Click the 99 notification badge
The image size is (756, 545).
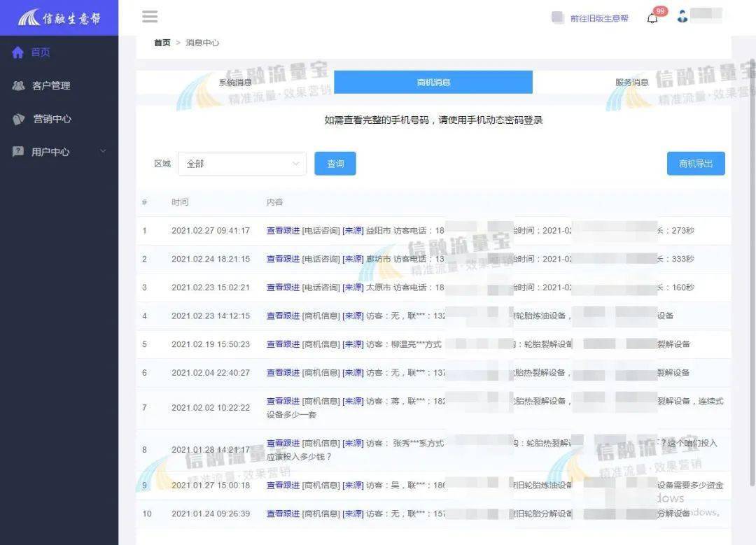coord(661,11)
